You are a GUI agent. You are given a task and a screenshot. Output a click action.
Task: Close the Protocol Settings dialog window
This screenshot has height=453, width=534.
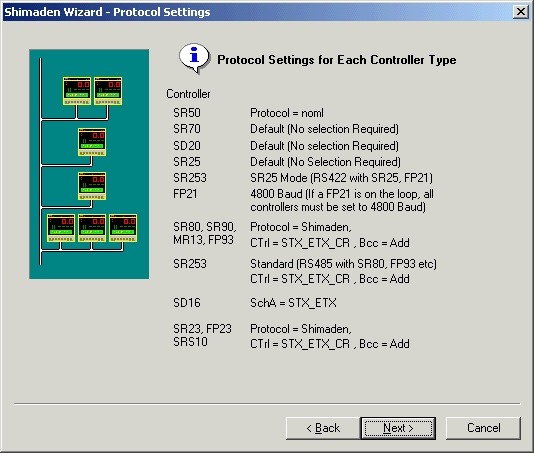pos(521,12)
